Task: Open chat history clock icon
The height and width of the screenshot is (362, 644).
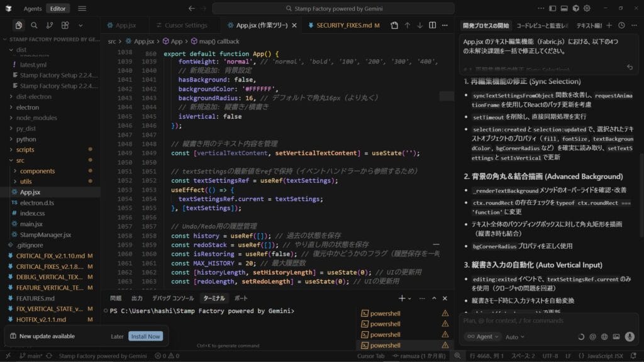Action: 621,26
